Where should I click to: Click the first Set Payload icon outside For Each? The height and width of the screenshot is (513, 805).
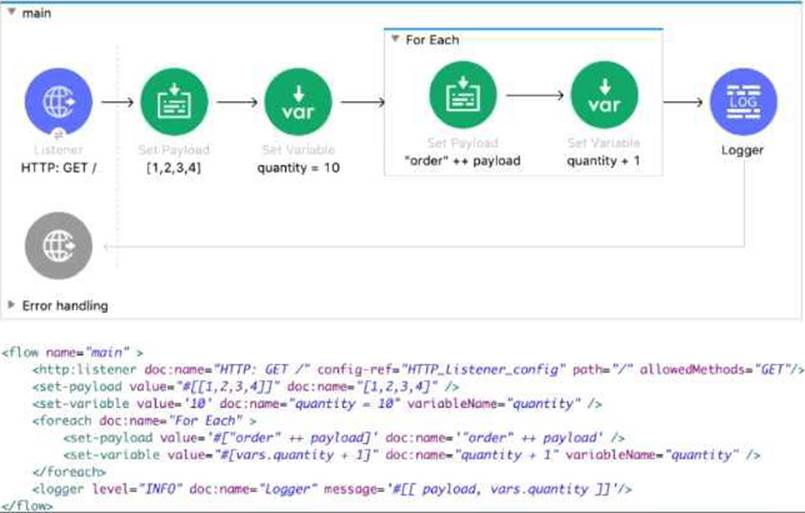click(x=174, y=102)
